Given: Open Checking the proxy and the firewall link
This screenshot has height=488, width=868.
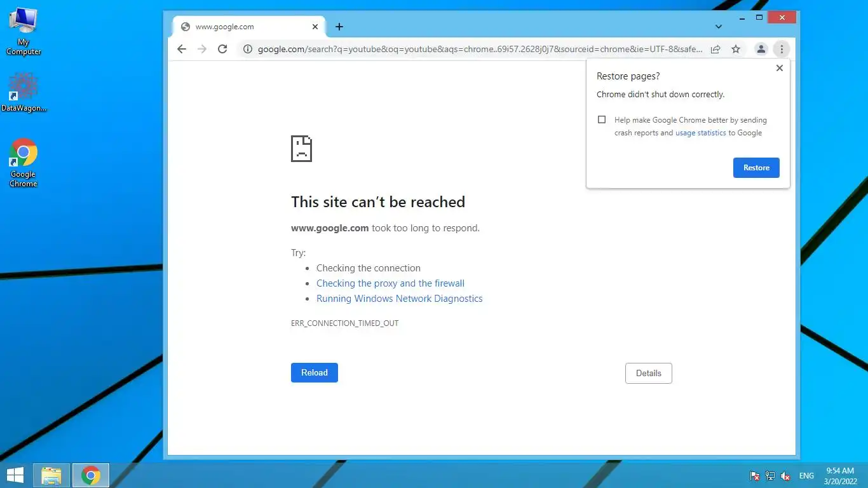Looking at the screenshot, I should [390, 283].
